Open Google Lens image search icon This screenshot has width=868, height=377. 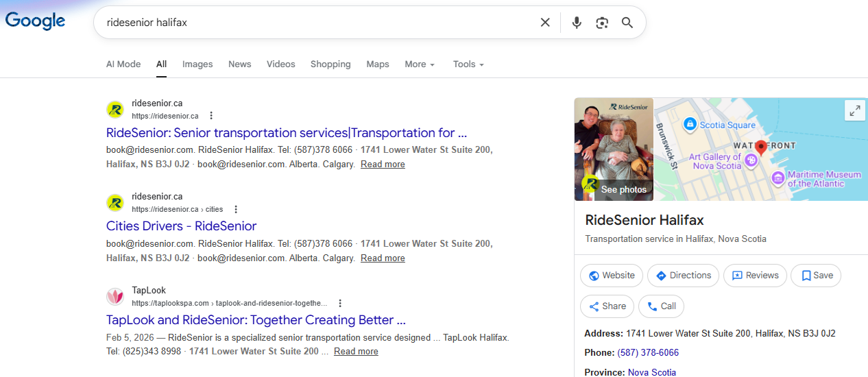point(602,23)
